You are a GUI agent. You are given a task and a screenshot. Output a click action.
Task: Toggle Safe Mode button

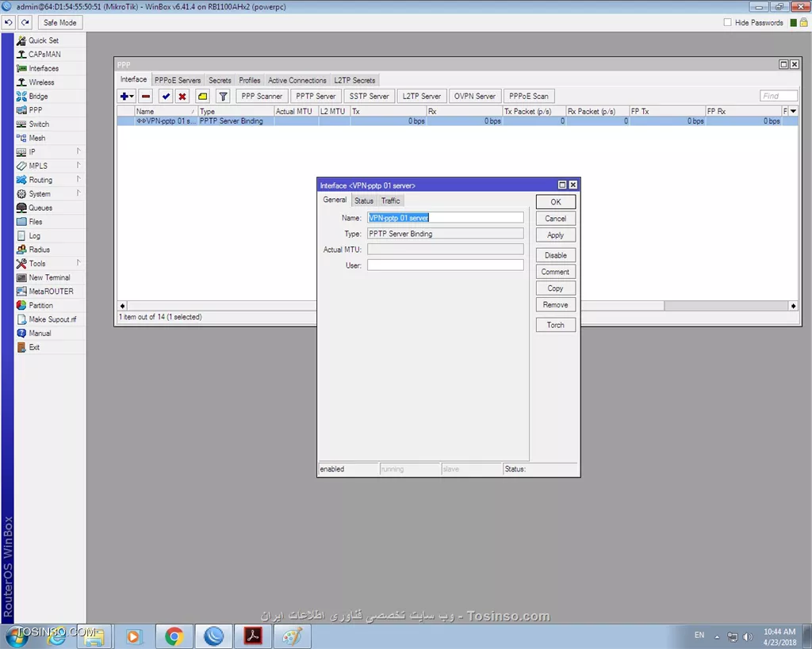[59, 23]
